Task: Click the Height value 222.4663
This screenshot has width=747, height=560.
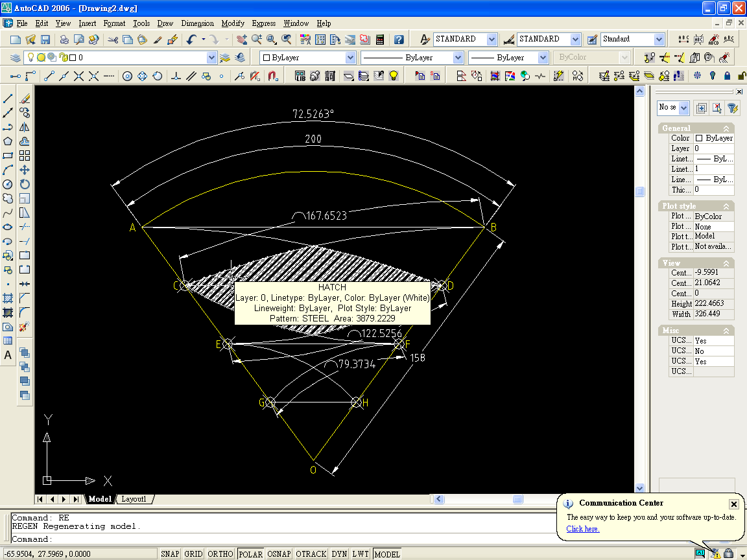Action: (x=714, y=303)
